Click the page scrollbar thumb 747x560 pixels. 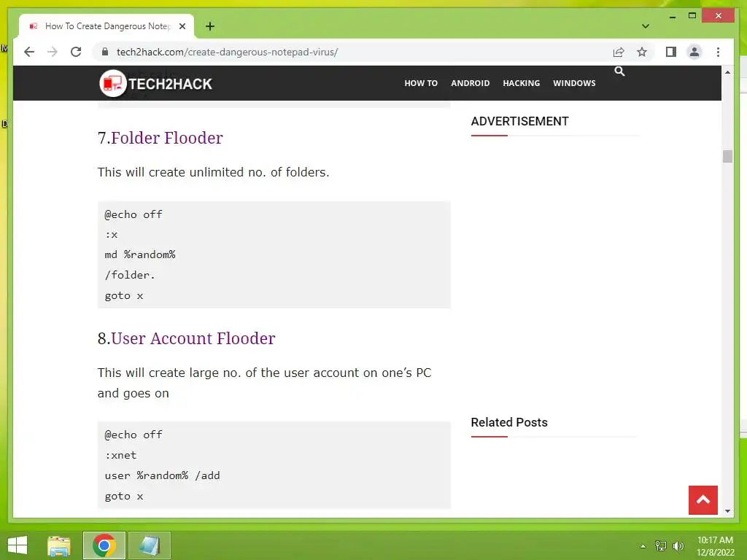(727, 156)
